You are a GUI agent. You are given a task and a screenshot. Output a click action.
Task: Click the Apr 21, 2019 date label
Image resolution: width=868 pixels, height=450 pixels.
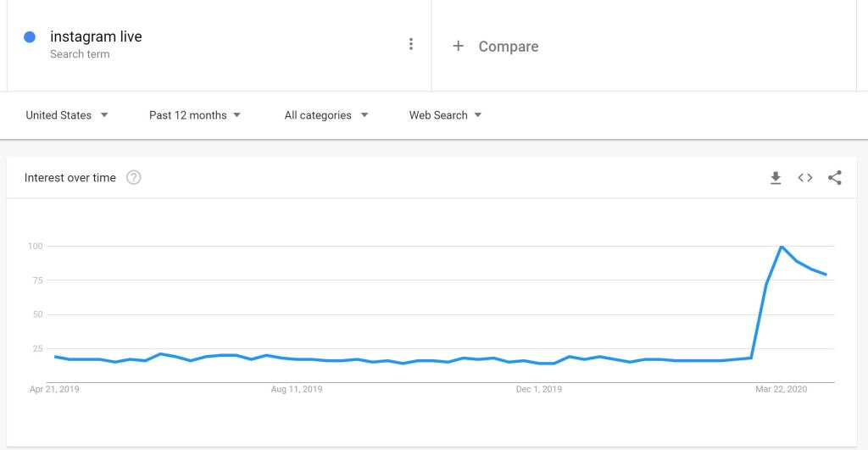pyautogui.click(x=55, y=390)
